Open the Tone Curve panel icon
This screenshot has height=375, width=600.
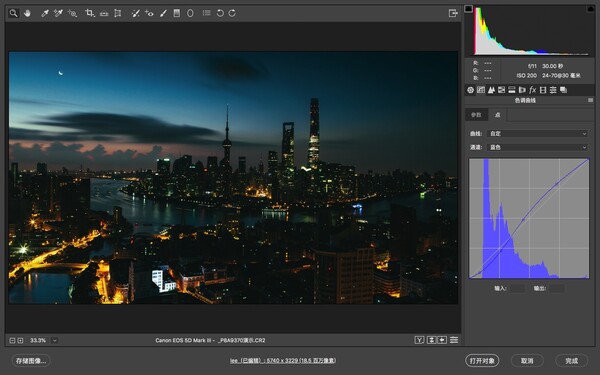pyautogui.click(x=481, y=90)
